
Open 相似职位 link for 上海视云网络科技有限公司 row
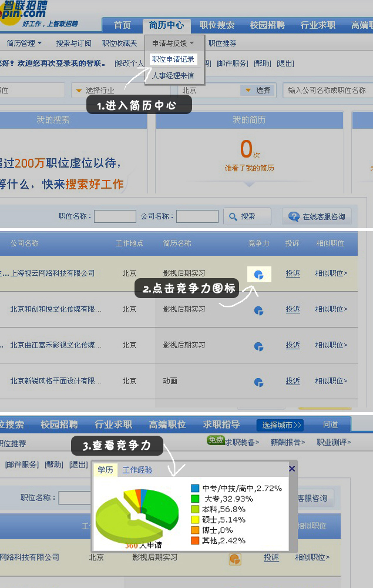click(x=331, y=273)
